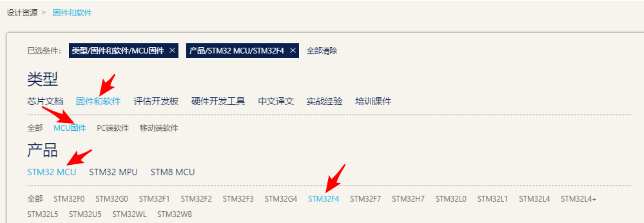Viewport: 644px width, 223px height.
Task: Choose the 中文译文 category
Action: click(x=276, y=101)
